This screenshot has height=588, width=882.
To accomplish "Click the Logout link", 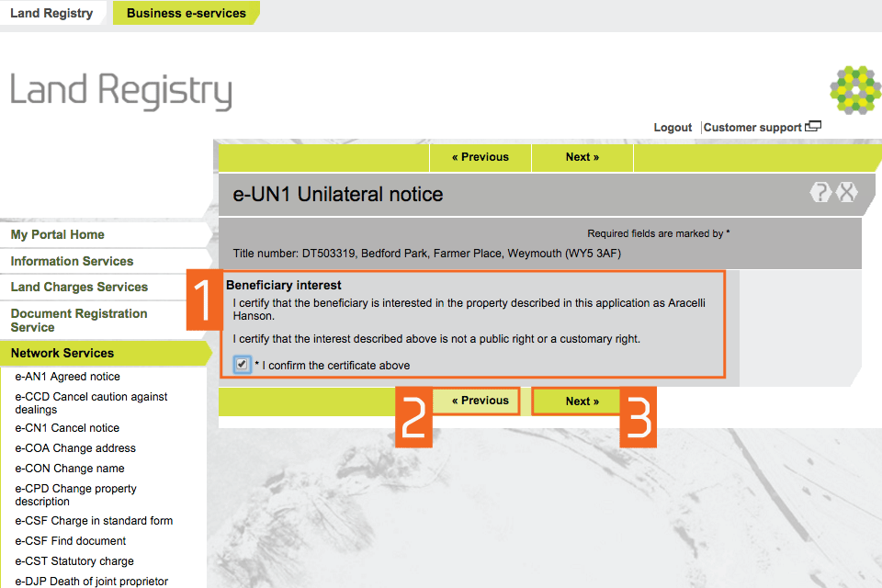I will point(673,128).
